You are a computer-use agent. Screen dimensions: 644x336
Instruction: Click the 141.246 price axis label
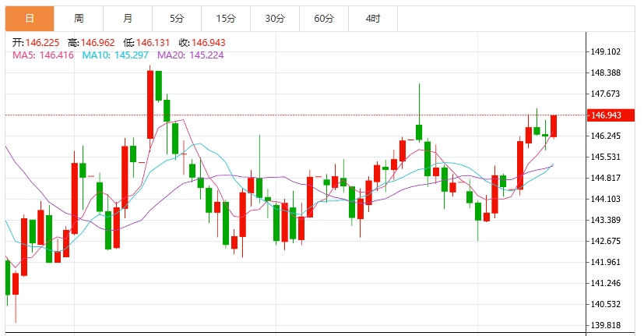(605, 283)
